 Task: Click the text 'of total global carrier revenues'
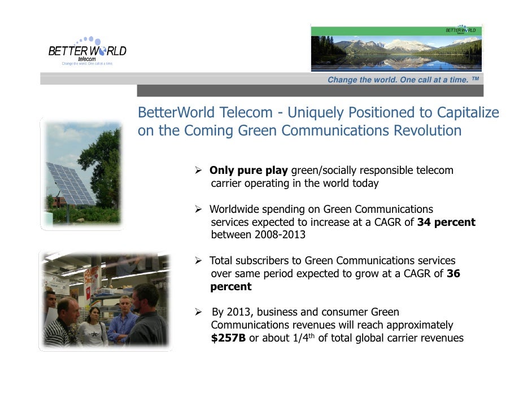(x=391, y=338)
